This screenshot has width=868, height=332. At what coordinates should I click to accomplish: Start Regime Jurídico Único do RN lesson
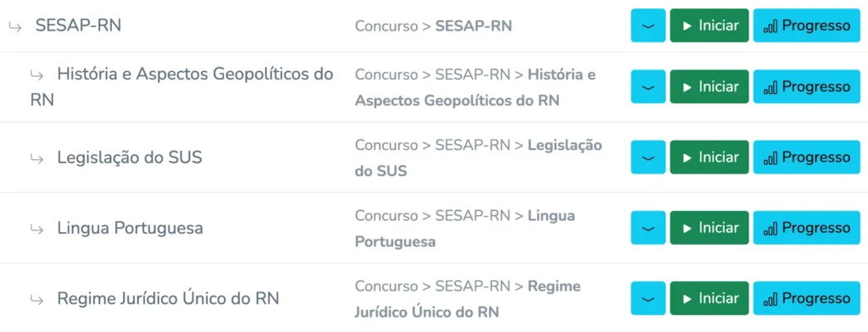(709, 299)
